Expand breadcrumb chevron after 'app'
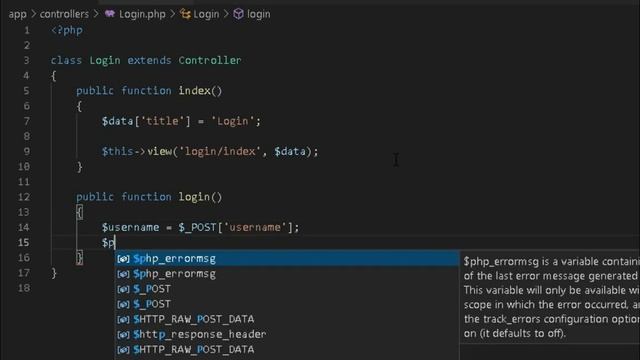The image size is (640, 360). tap(33, 14)
